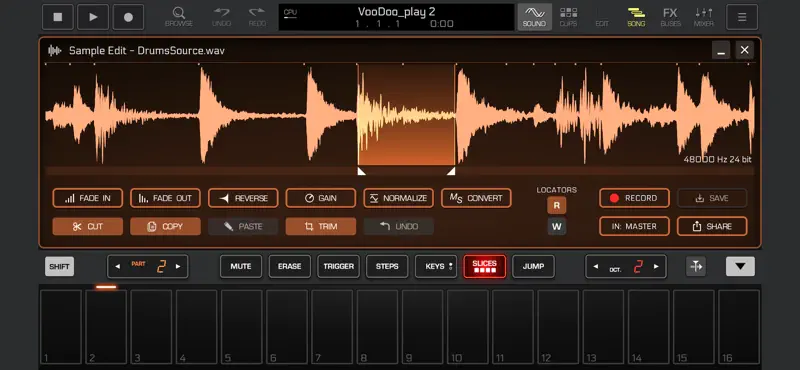The image size is (800, 370).
Task: Copy the selected region
Action: coord(165,227)
